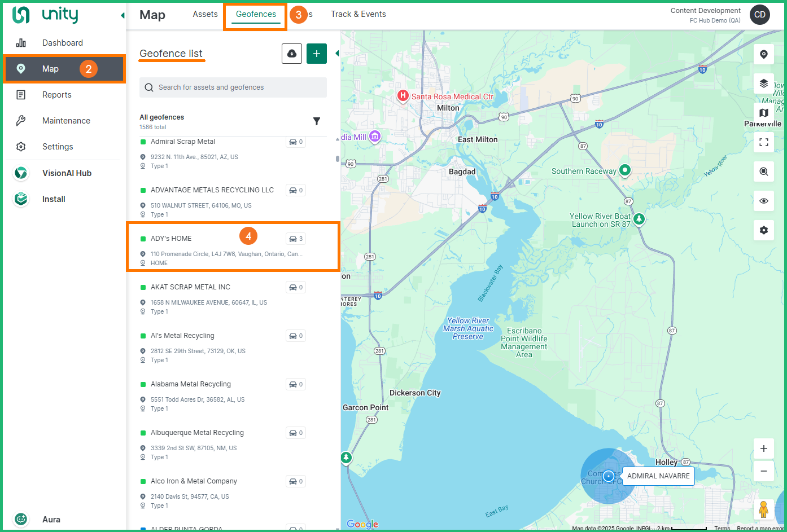Click the green add geofence plus button
The width and height of the screenshot is (787, 532).
pyautogui.click(x=317, y=54)
